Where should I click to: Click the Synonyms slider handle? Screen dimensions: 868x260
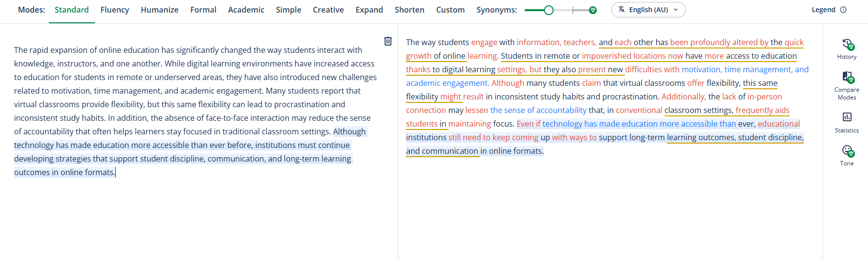click(x=548, y=10)
